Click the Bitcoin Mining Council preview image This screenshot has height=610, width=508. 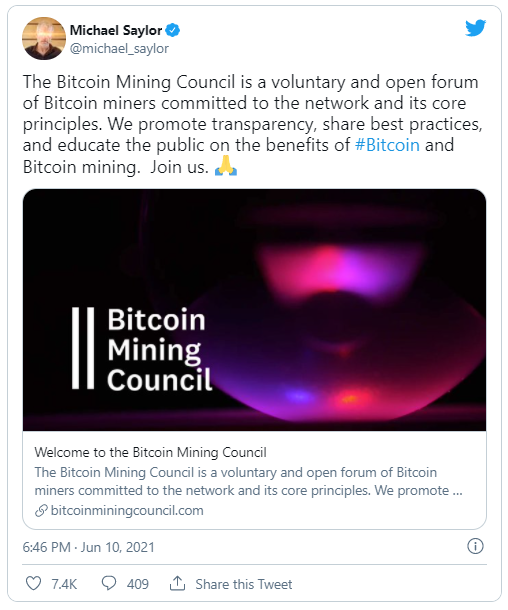[x=254, y=310]
